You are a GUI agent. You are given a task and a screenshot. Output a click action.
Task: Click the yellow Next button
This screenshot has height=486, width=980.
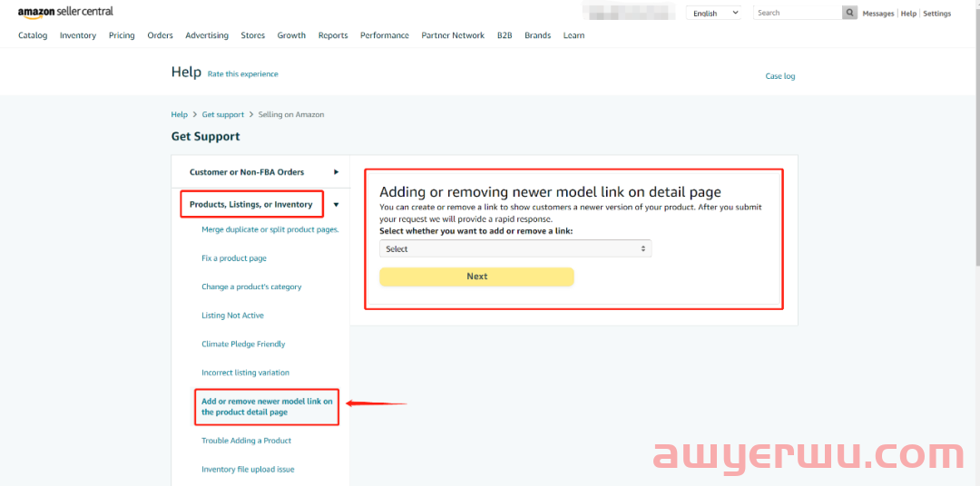tap(476, 277)
